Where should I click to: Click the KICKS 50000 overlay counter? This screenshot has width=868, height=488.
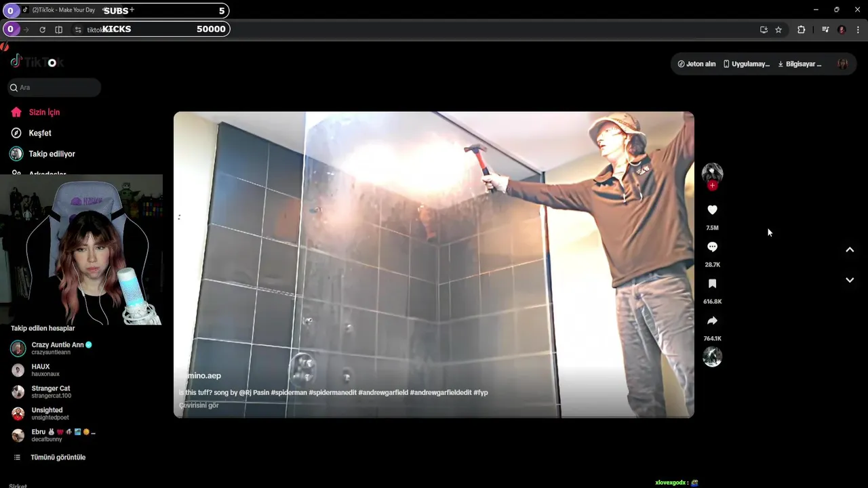(117, 29)
